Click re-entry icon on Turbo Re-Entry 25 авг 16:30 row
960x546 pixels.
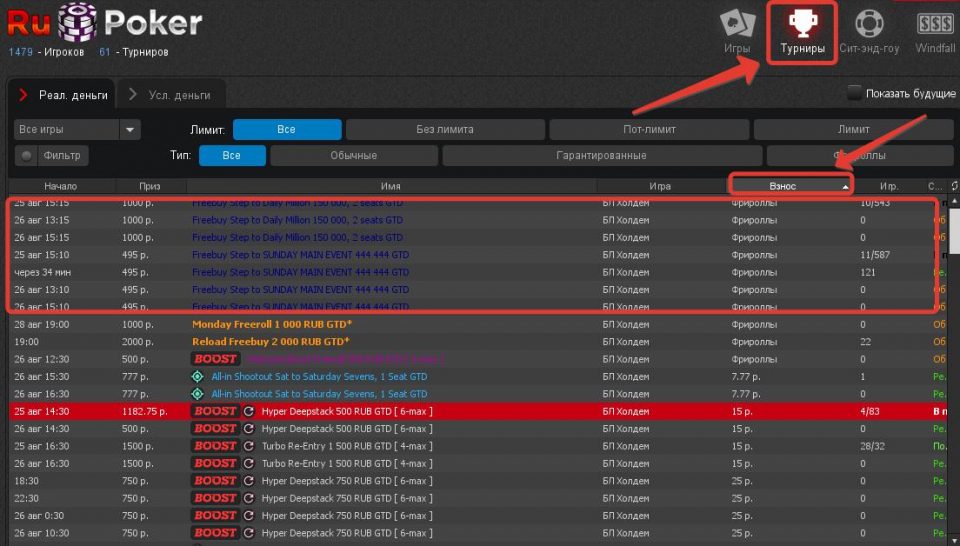[249, 446]
